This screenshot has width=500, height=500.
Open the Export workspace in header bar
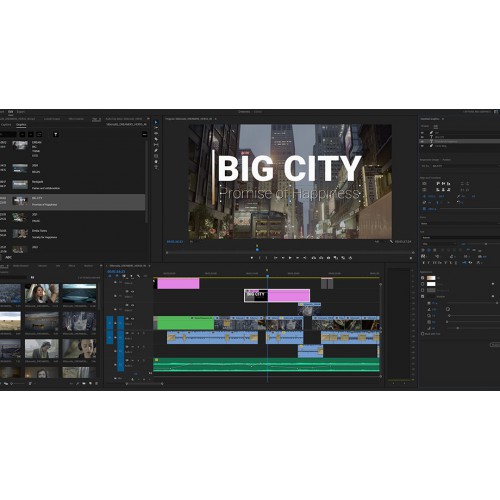(x=21, y=112)
